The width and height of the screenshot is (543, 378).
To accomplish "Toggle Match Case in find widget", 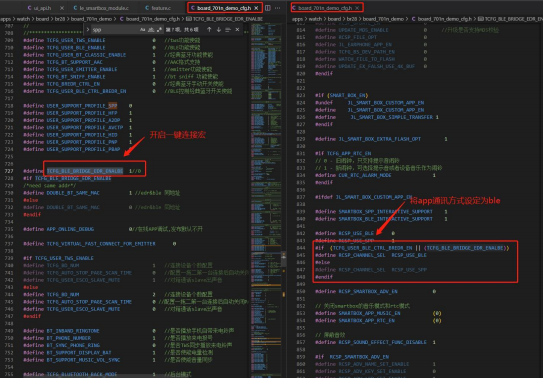I will (142, 30).
